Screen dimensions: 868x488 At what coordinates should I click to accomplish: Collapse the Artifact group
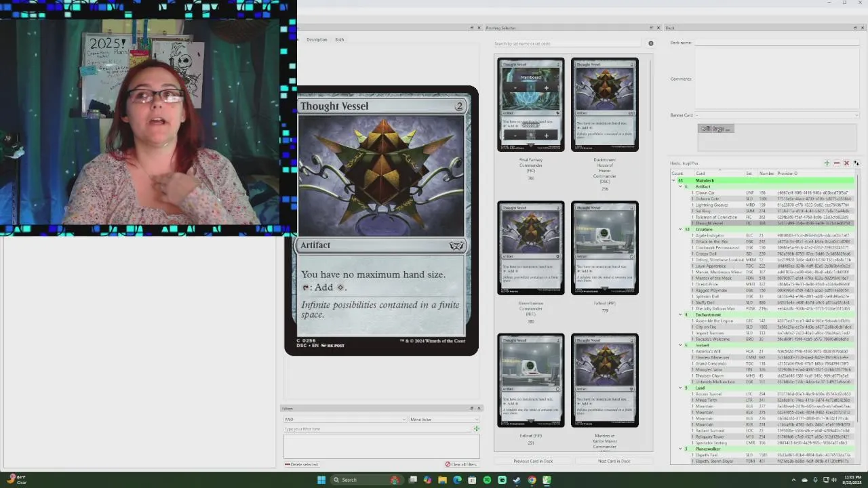(x=680, y=186)
